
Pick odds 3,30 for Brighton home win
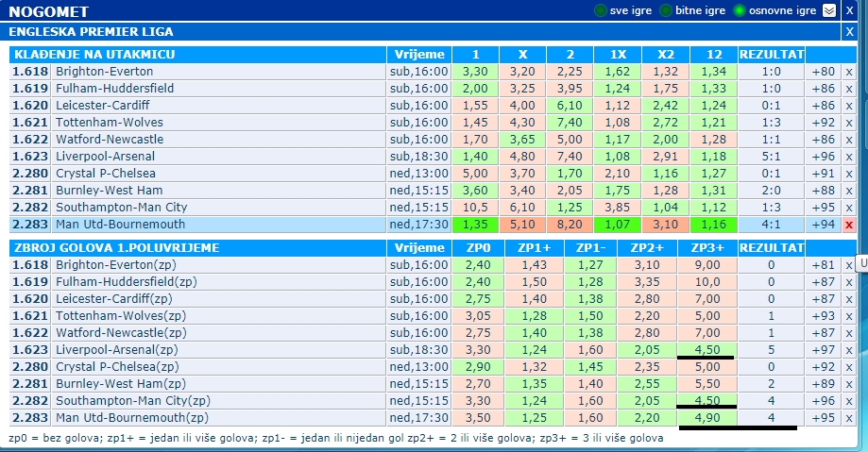[475, 72]
